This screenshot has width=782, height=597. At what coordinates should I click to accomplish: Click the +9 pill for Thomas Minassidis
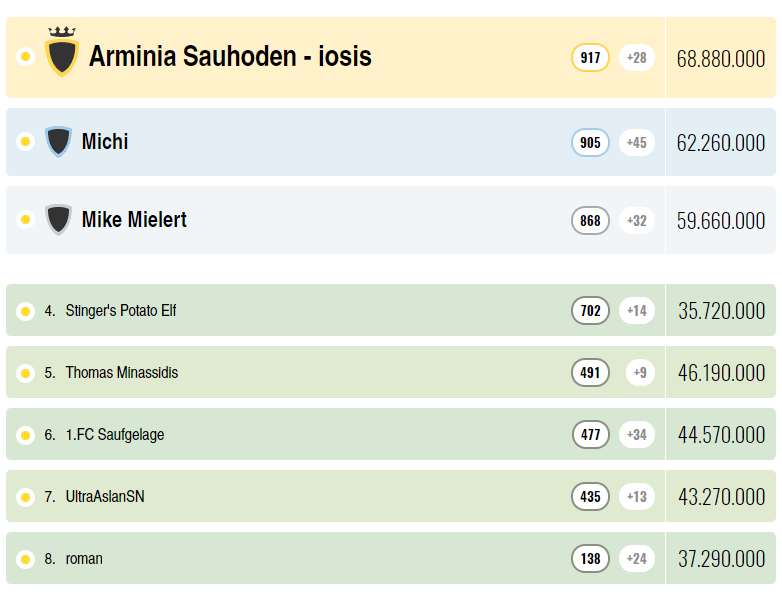coord(640,373)
